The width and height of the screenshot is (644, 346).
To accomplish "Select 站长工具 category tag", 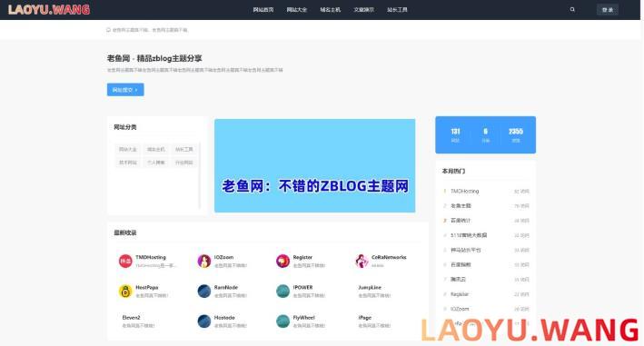I will [x=184, y=150].
